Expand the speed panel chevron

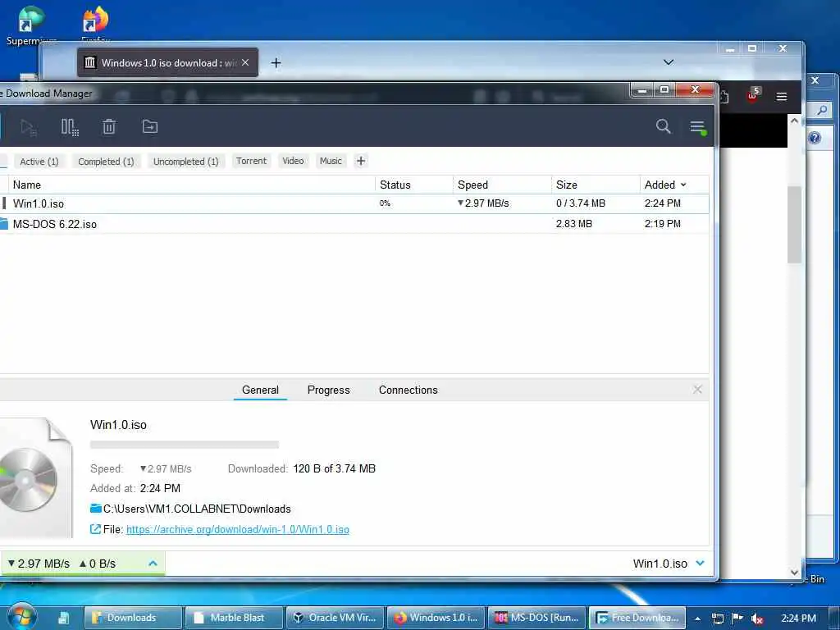click(153, 564)
